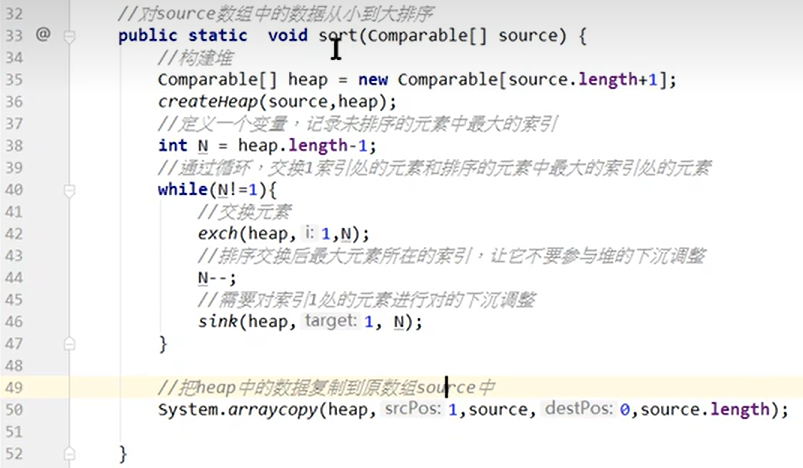This screenshot has height=468, width=803.
Task: Collapse the while loop fold marker at line 40
Action: pos(70,190)
